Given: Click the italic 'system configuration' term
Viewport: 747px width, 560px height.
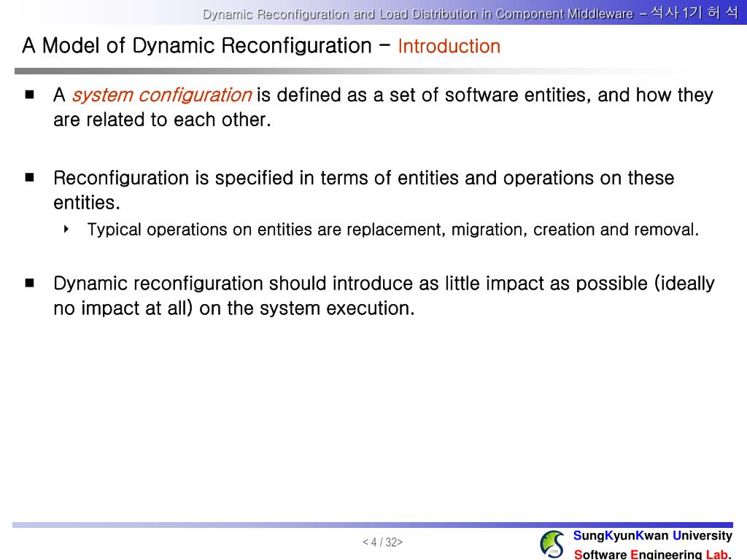Looking at the screenshot, I should (x=161, y=95).
